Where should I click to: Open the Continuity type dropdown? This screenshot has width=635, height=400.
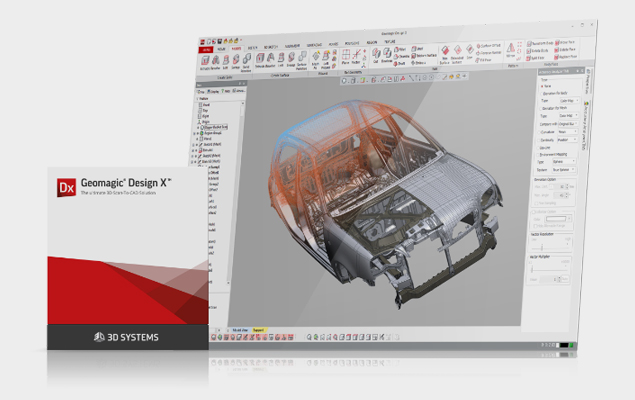[567, 140]
